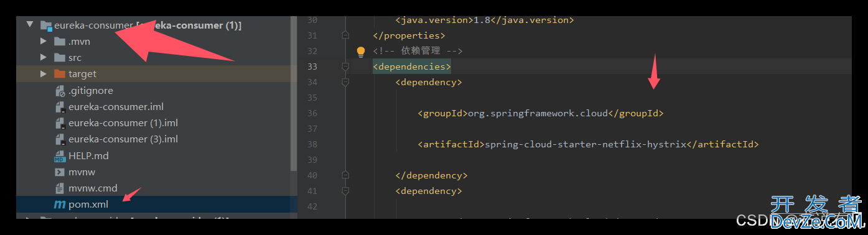Select the .mvn folder label

[x=79, y=42]
